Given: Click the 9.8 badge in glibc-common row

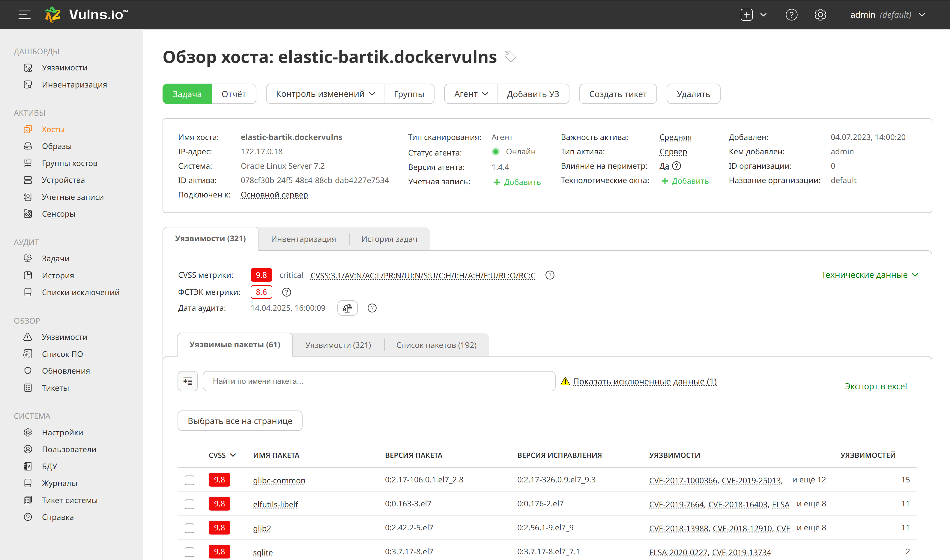Looking at the screenshot, I should pos(219,480).
